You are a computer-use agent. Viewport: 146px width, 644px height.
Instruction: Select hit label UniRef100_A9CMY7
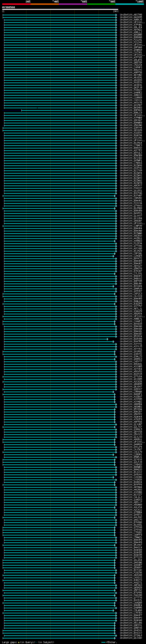click(131, 186)
